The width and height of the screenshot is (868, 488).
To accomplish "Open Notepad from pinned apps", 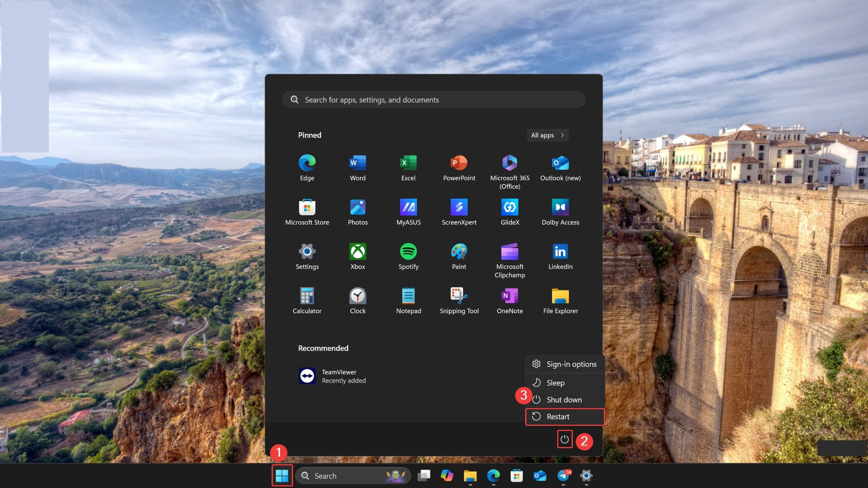I will tap(408, 301).
